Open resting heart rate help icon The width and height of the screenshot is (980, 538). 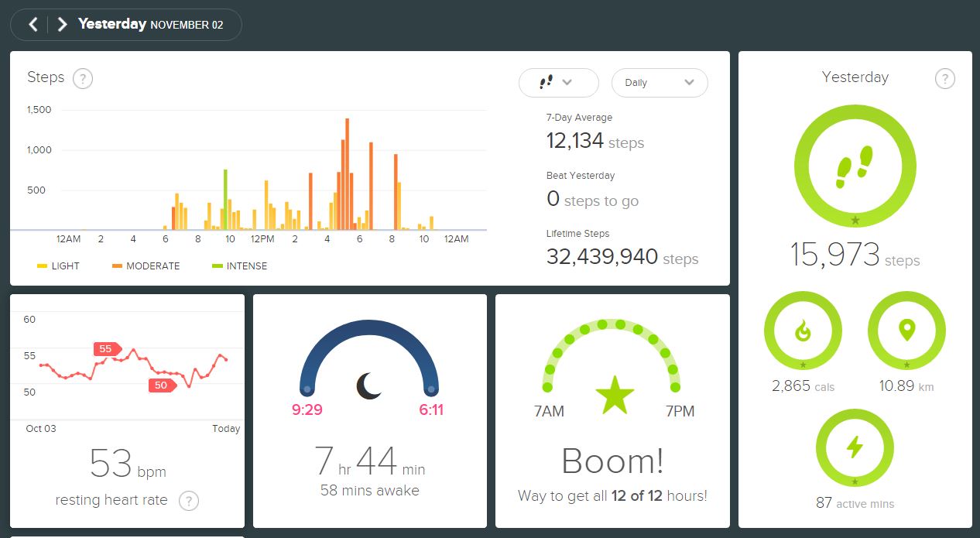tap(189, 501)
